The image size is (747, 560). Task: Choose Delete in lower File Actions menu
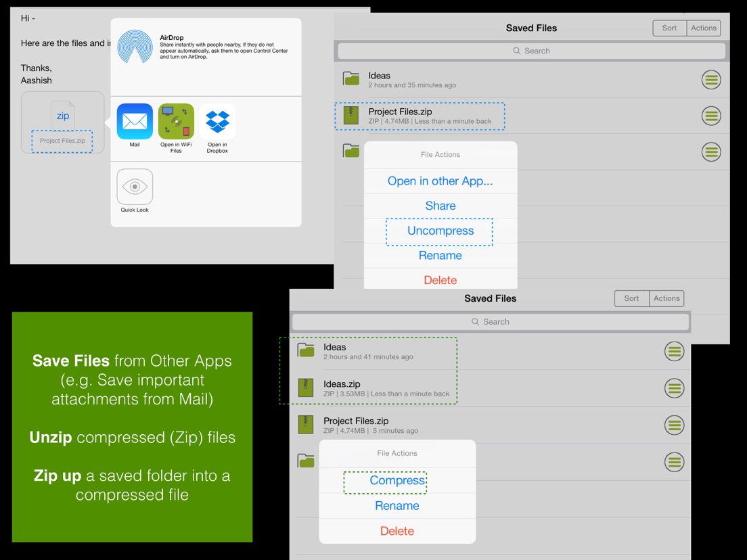tap(397, 531)
